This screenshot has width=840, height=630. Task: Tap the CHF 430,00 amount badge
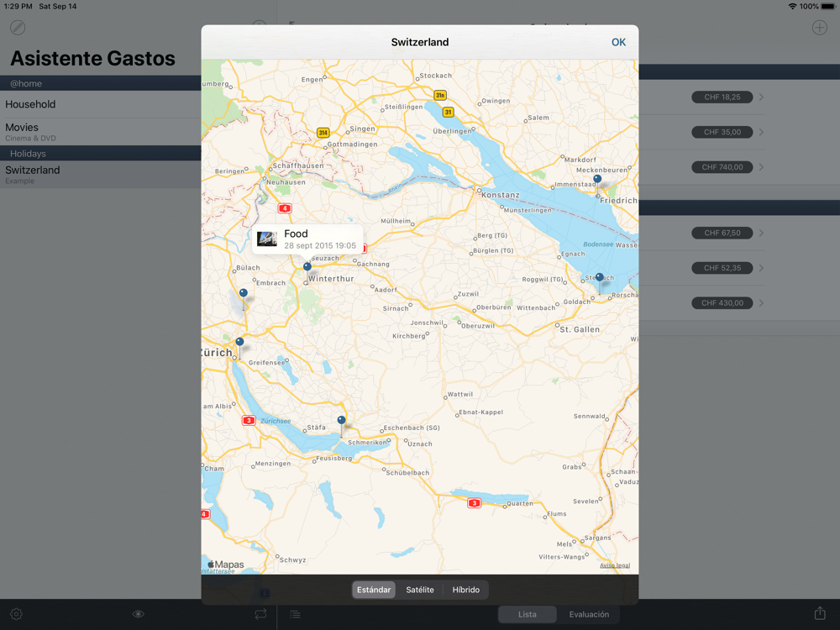click(x=722, y=302)
